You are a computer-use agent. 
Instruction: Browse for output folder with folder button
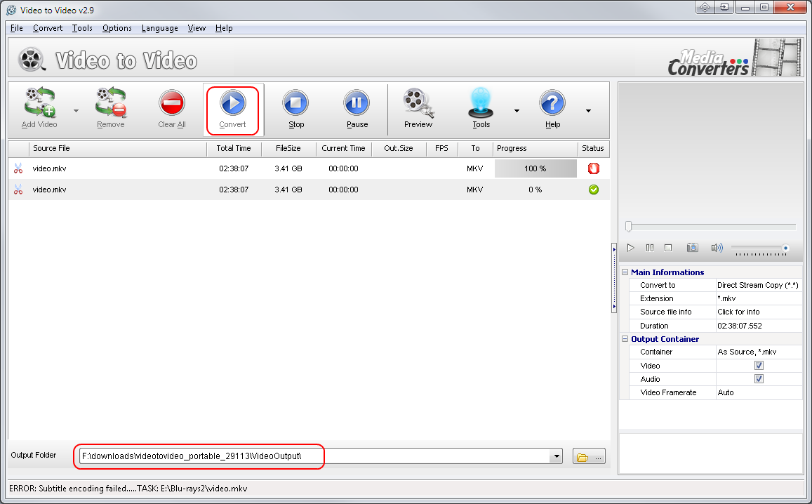tap(590, 456)
